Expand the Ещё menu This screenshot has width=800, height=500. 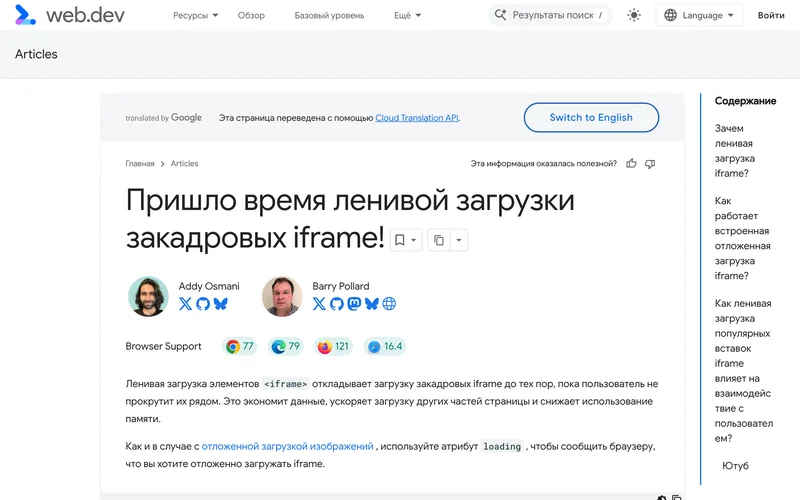(407, 15)
